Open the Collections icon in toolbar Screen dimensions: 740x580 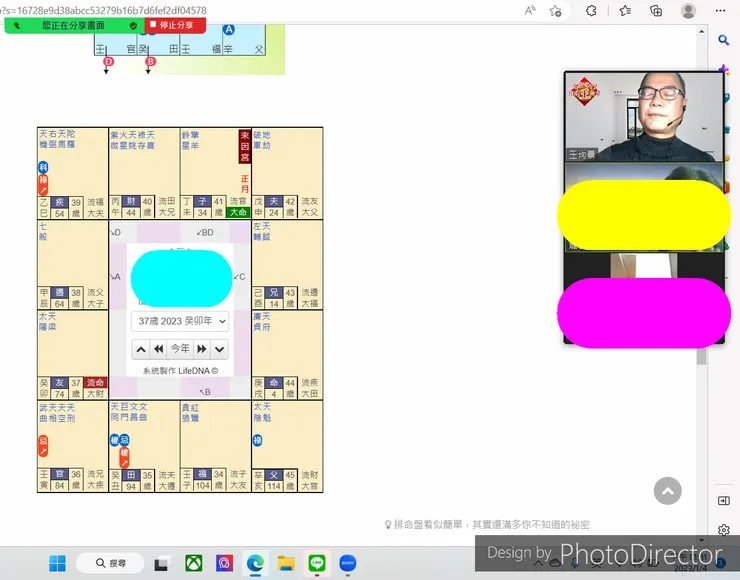click(x=656, y=10)
